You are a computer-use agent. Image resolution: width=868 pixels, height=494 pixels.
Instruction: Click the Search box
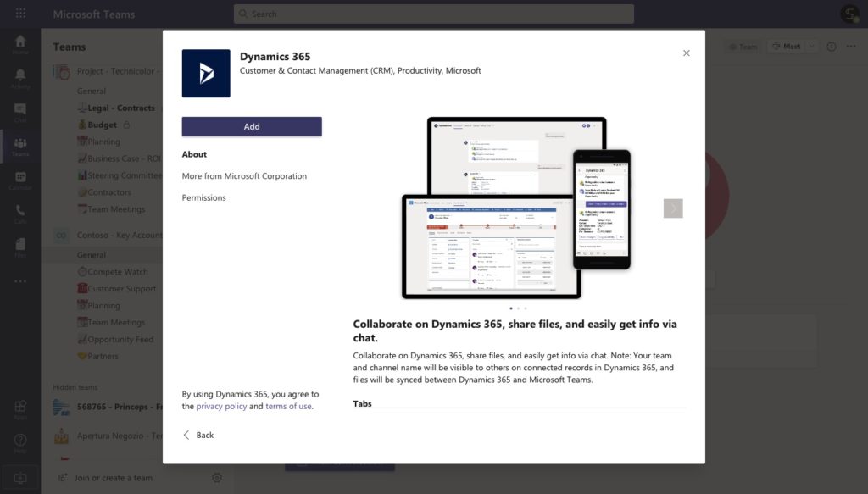click(433, 14)
